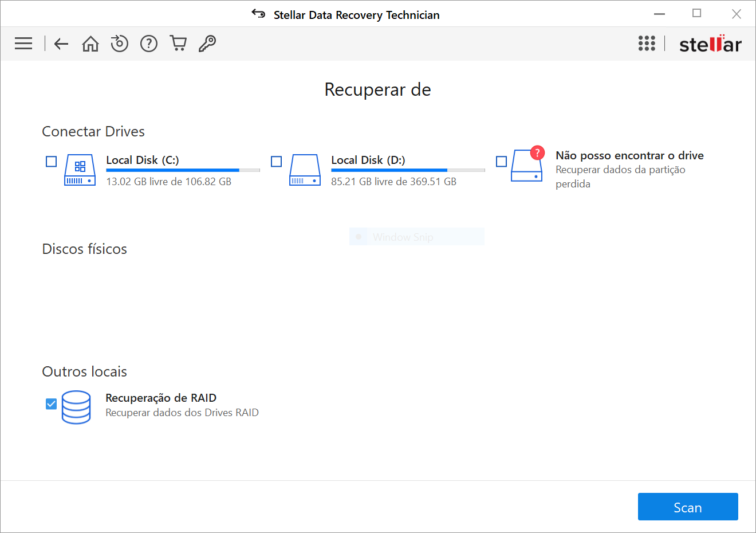Check the Local Disk (D:) checkbox
The width and height of the screenshot is (756, 533).
277,162
